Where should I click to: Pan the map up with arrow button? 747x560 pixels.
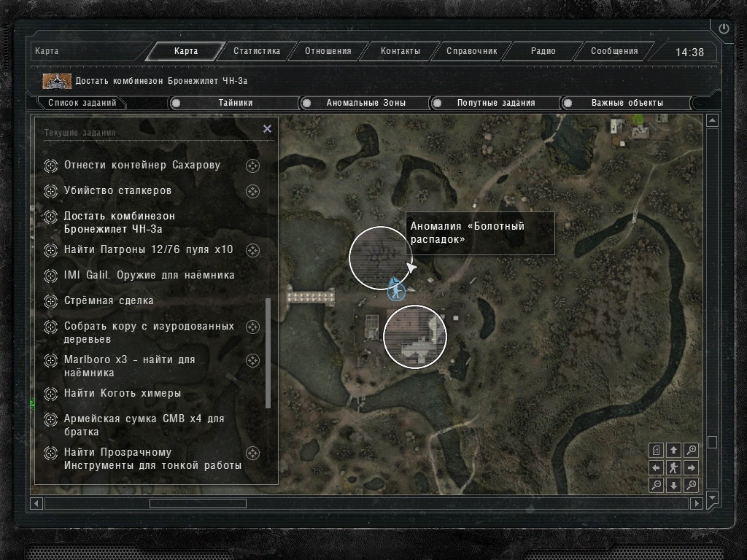(x=673, y=450)
